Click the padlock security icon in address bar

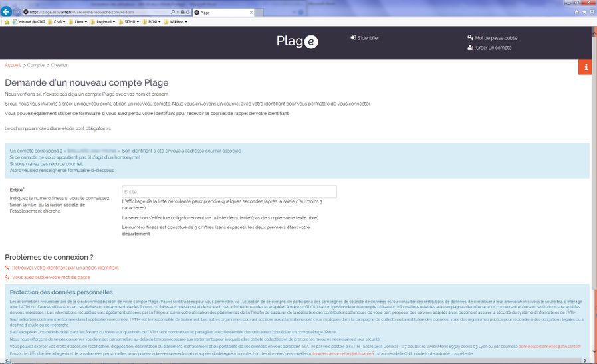183,12
